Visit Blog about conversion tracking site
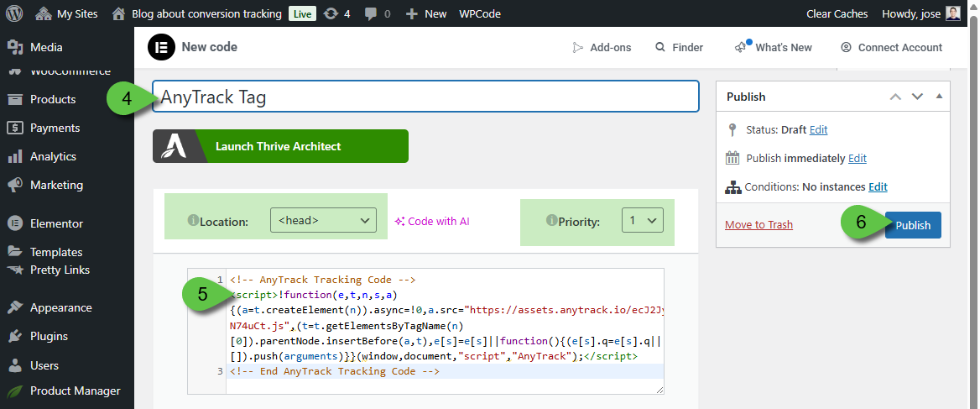This screenshot has height=409, width=980. pyautogui.click(x=197, y=13)
